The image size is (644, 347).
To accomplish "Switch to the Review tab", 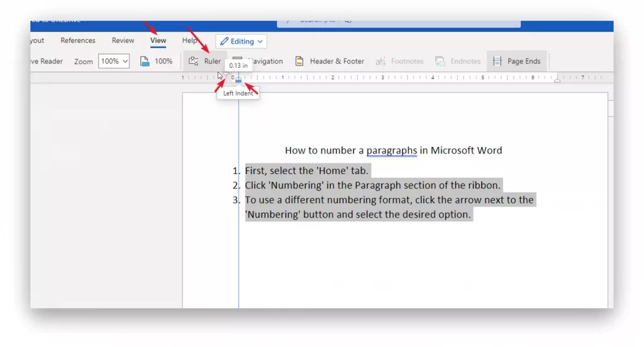I will point(123,40).
